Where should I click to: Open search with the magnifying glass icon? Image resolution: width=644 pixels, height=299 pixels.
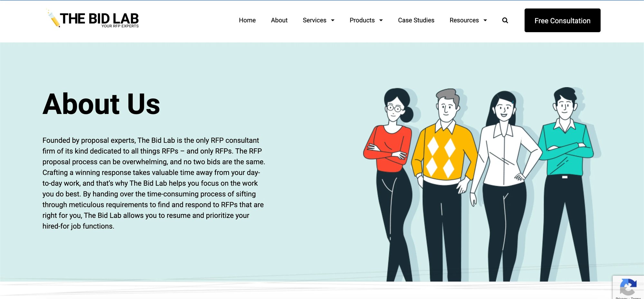(x=505, y=20)
